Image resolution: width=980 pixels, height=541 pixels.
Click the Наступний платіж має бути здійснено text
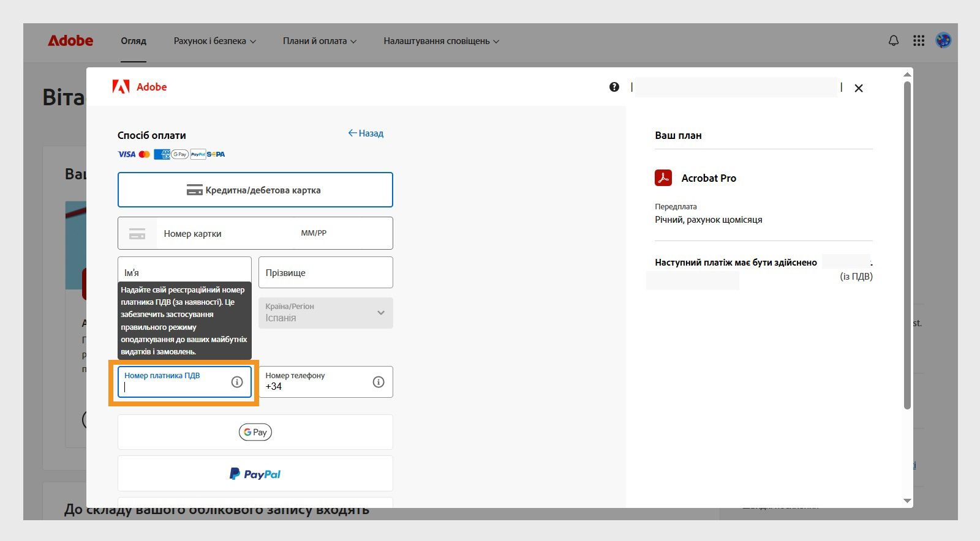tap(736, 263)
